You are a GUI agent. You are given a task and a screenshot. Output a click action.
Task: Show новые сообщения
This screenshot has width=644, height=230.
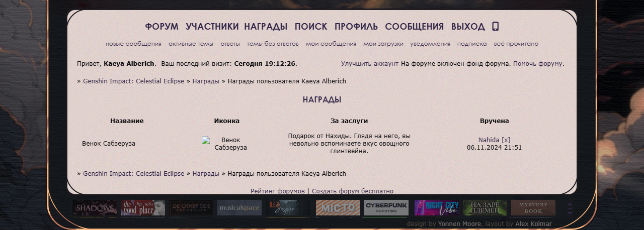(x=133, y=44)
